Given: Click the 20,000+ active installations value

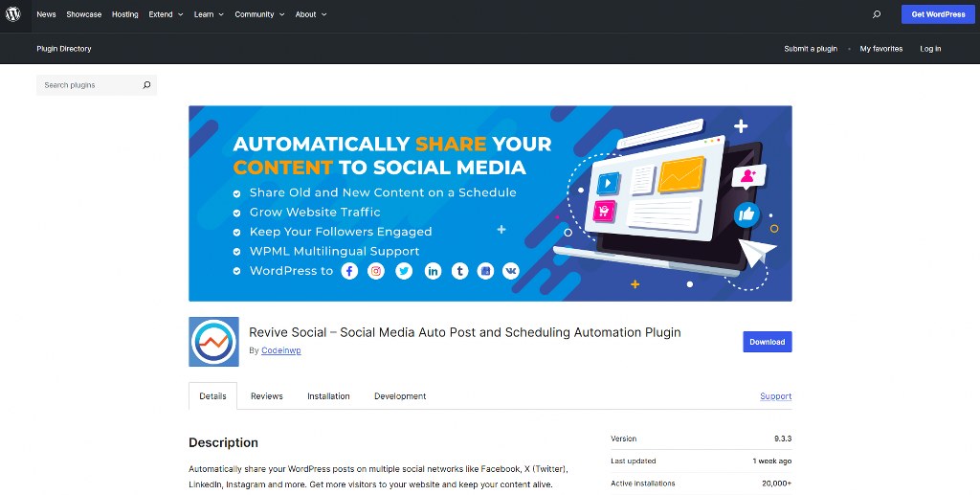Looking at the screenshot, I should 777,484.
